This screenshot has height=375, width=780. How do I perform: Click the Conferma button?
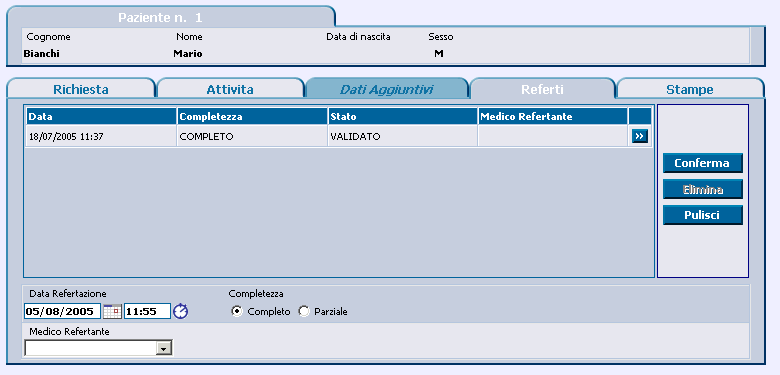(x=702, y=163)
